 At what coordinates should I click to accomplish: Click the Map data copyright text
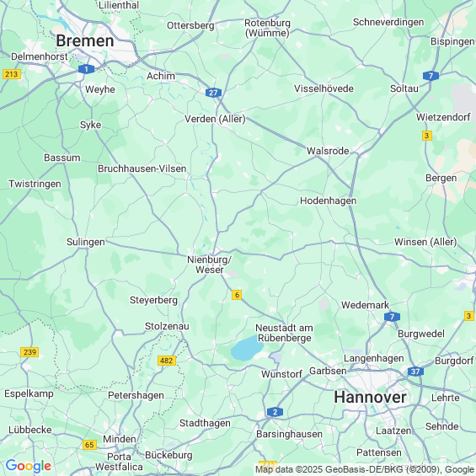pos(365,469)
